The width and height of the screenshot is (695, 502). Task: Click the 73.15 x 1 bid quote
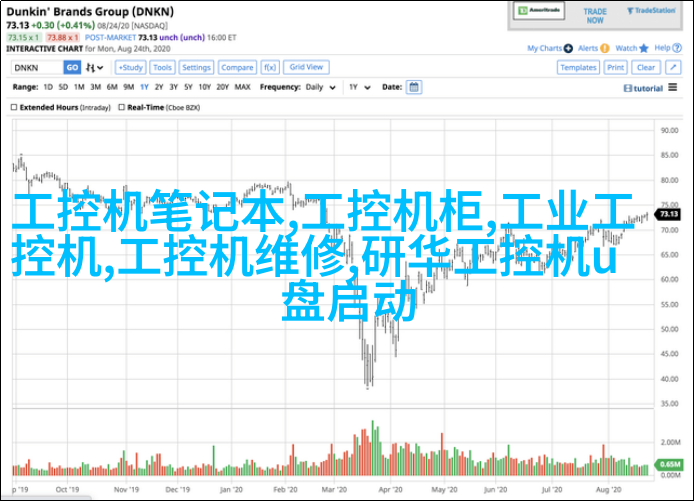click(24, 38)
